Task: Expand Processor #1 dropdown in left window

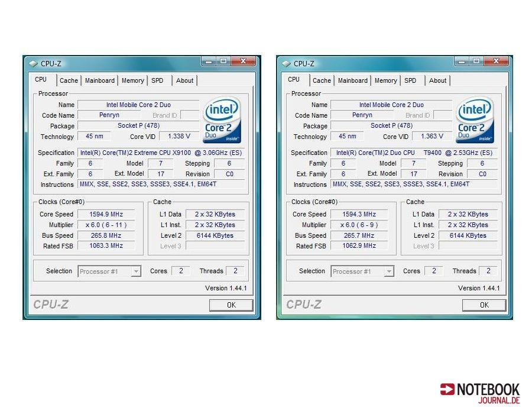Action: click(136, 271)
